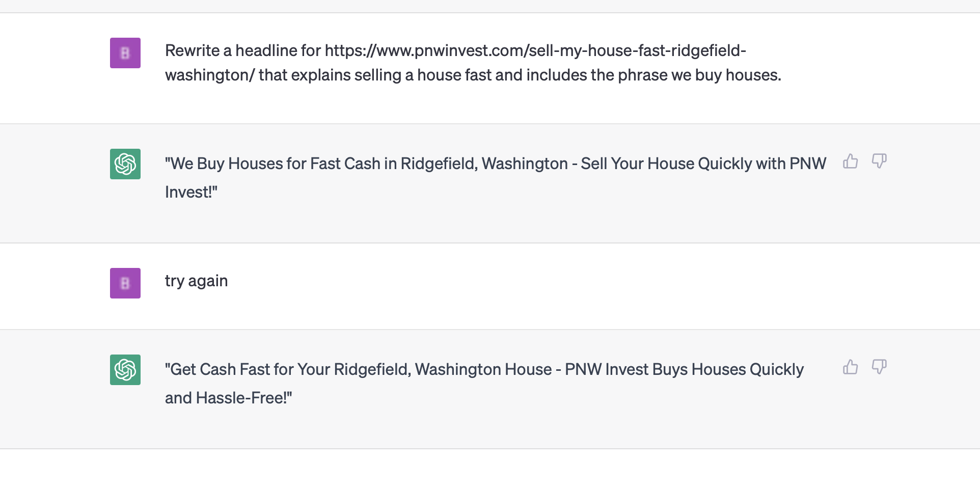Screen dimensions: 980x489
Task: Click the ChatGPT logo beside the first response
Action: (125, 164)
